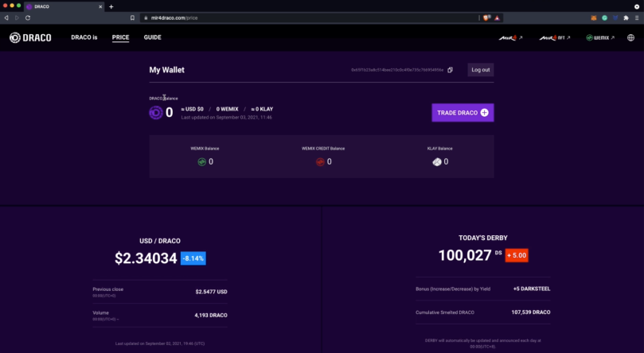The image size is (644, 353).
Task: Click the 100,027 derby value
Action: [465, 255]
